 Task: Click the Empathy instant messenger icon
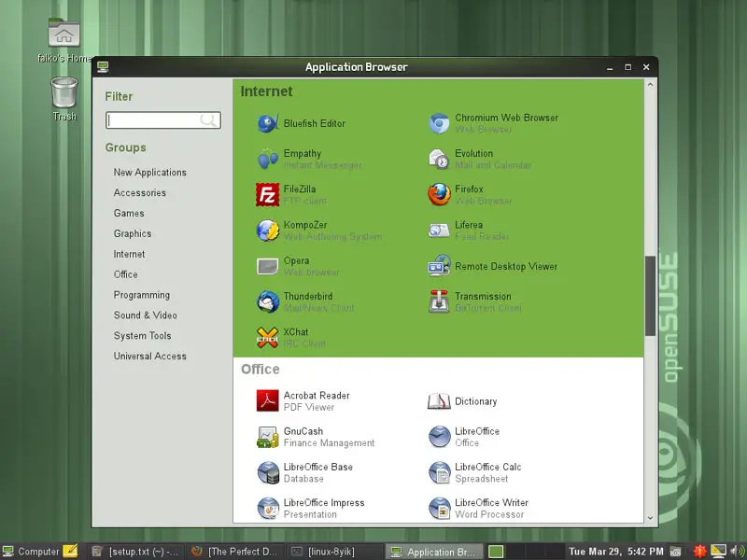point(268,159)
